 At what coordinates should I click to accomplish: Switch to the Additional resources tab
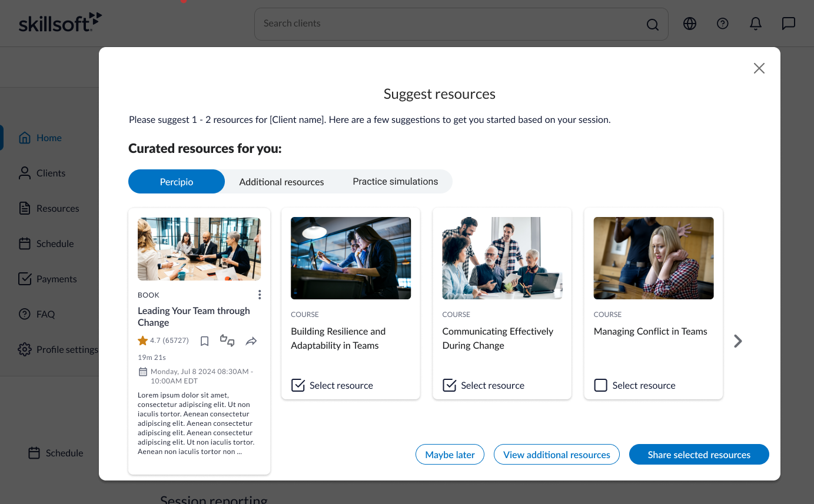click(x=281, y=182)
